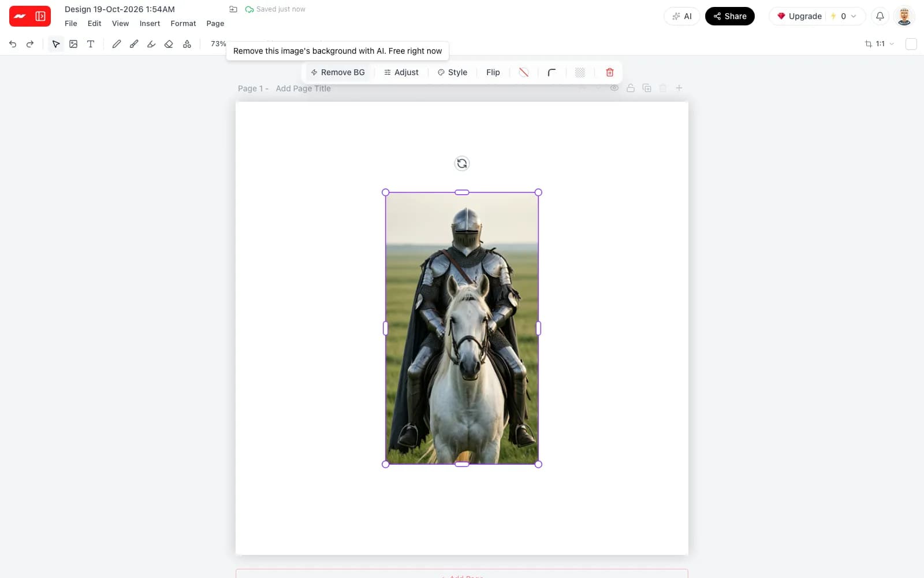
Task: Duplicate Page 1 with the copy icon
Action: (647, 88)
